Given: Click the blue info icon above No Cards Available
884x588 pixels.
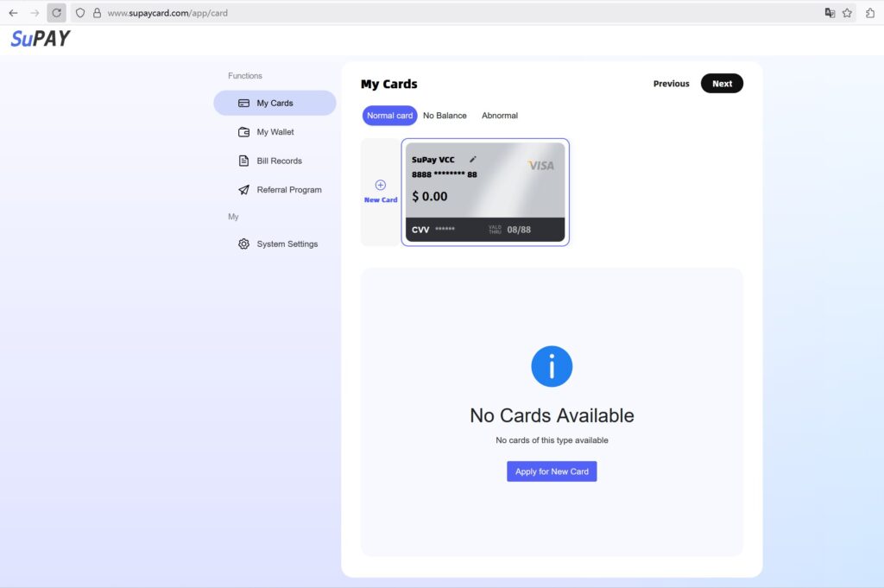Looking at the screenshot, I should (x=552, y=366).
